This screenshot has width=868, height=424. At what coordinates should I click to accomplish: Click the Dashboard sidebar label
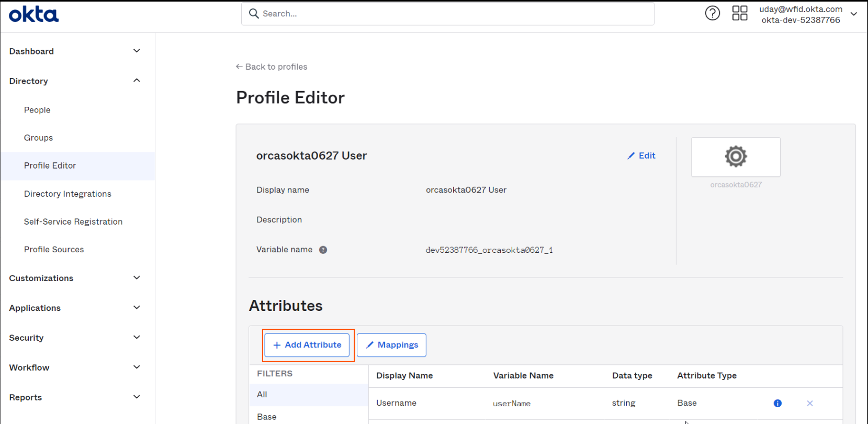pyautogui.click(x=31, y=51)
